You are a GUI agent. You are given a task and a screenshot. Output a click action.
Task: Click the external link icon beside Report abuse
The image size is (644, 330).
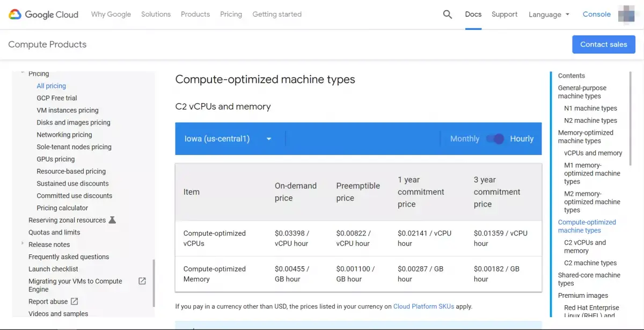click(75, 302)
